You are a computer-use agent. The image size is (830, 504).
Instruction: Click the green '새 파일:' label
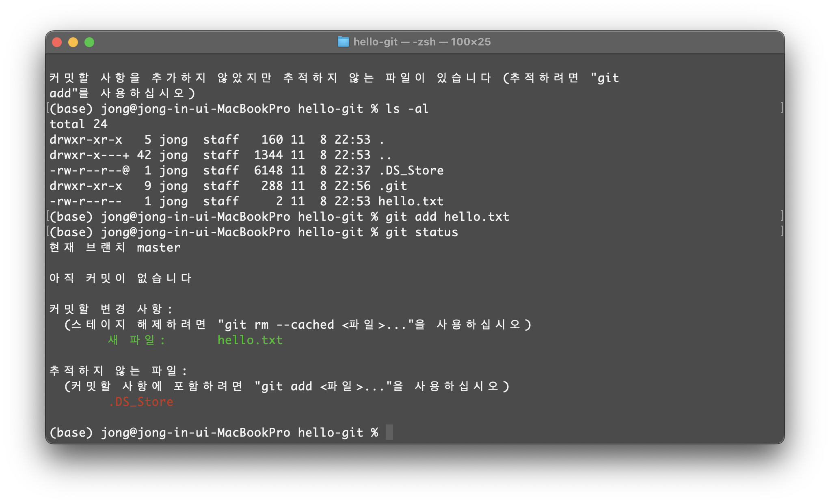136,340
